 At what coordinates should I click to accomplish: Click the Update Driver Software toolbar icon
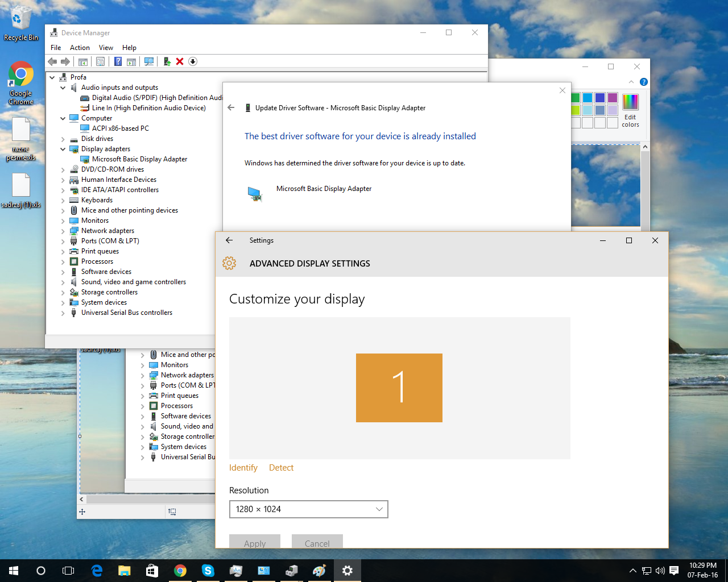[167, 61]
